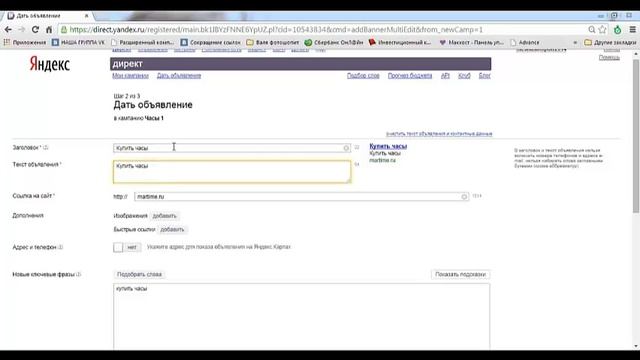Show hidden bookmarks with the chevron
The width and height of the screenshot is (640, 360).
point(575,42)
